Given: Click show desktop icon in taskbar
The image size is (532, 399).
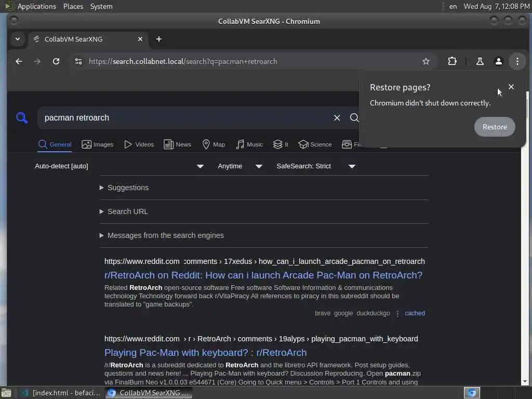Looking at the screenshot, I should 6,393.
